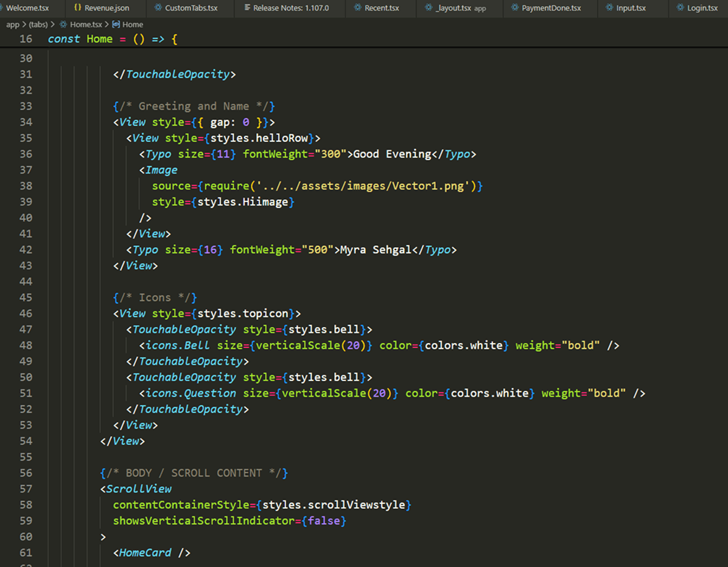Viewport: 728px width, 567px height.
Task: Switch to the Recent.tsx tab
Action: (x=377, y=8)
